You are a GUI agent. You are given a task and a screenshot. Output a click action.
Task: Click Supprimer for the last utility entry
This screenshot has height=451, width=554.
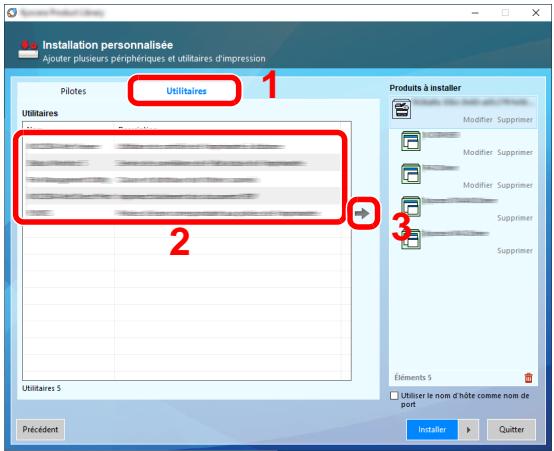click(x=515, y=251)
